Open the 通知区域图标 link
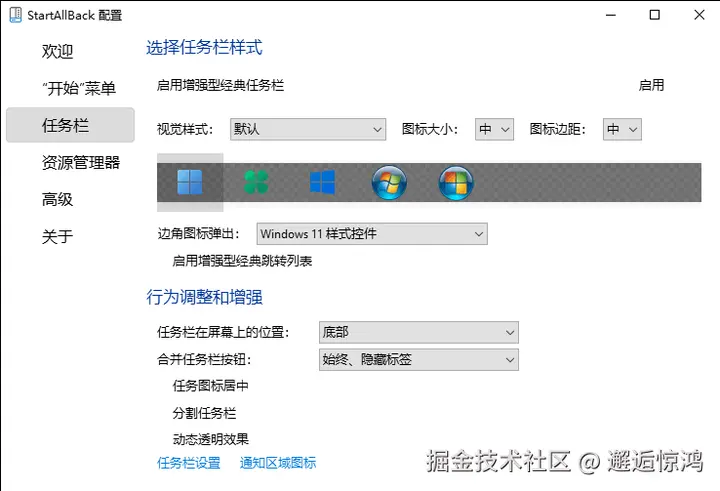Image resolution: width=720 pixels, height=491 pixels. tap(278, 463)
